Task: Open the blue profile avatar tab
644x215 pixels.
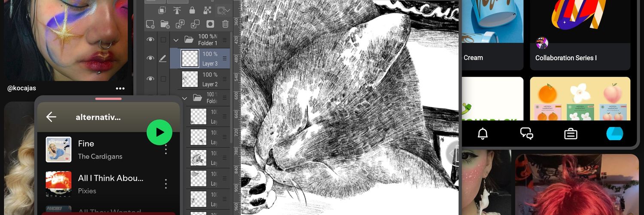Action: 614,134
